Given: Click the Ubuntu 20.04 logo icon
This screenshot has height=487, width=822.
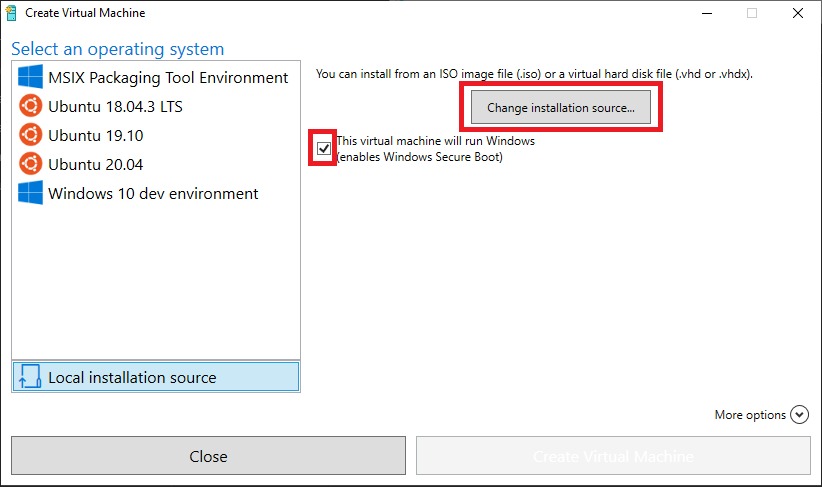Looking at the screenshot, I should pyautogui.click(x=31, y=165).
